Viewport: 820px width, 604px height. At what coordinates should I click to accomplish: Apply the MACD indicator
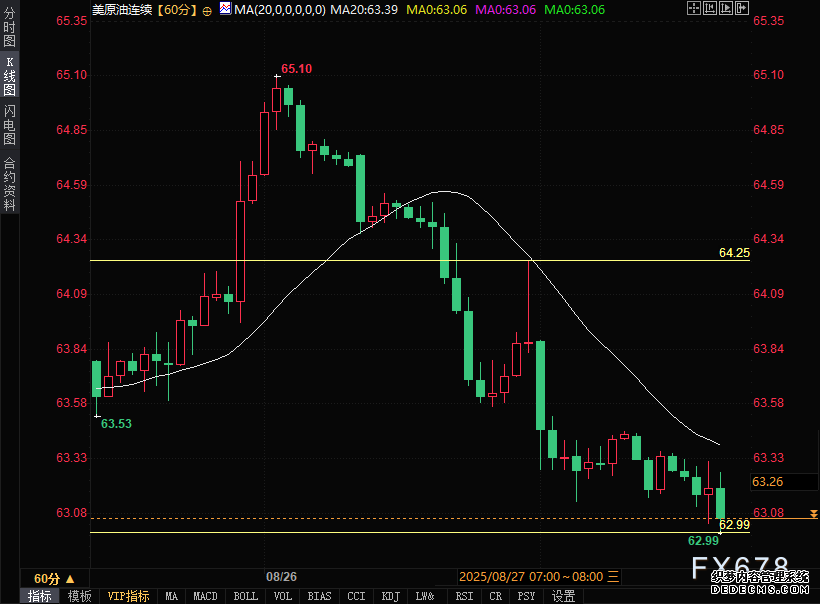205,596
